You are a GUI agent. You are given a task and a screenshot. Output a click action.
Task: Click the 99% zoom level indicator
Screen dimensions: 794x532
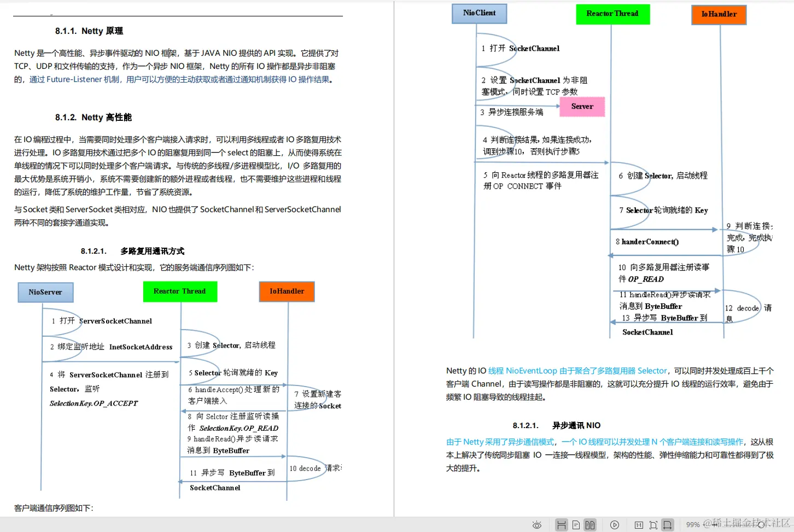tap(693, 524)
